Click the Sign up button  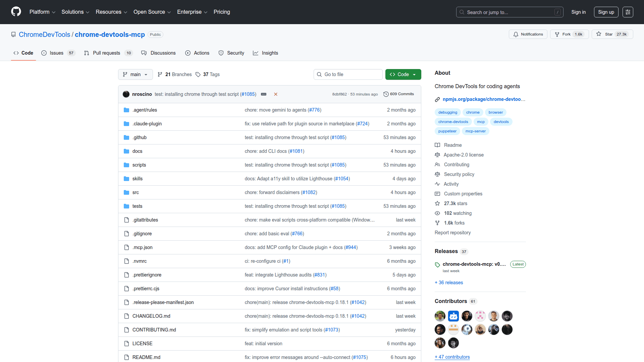[x=606, y=12]
